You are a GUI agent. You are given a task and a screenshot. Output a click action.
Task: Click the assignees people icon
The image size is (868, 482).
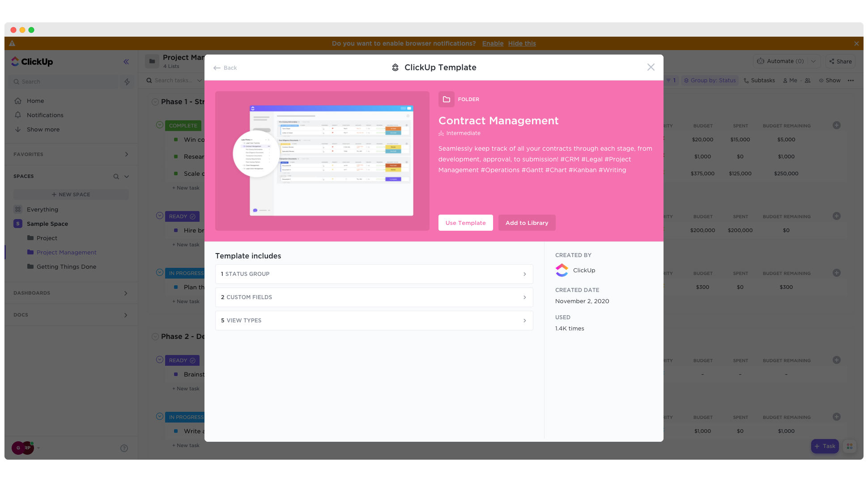[808, 80]
